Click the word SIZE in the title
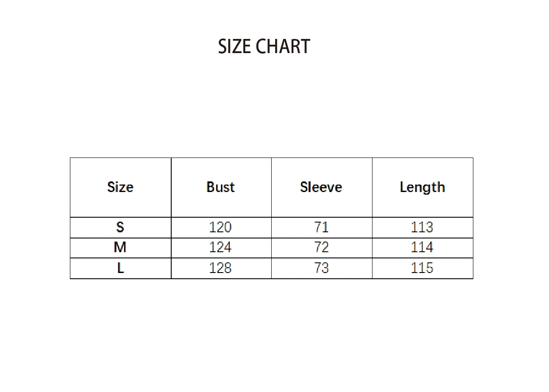The height and width of the screenshot is (392, 549). point(234,46)
